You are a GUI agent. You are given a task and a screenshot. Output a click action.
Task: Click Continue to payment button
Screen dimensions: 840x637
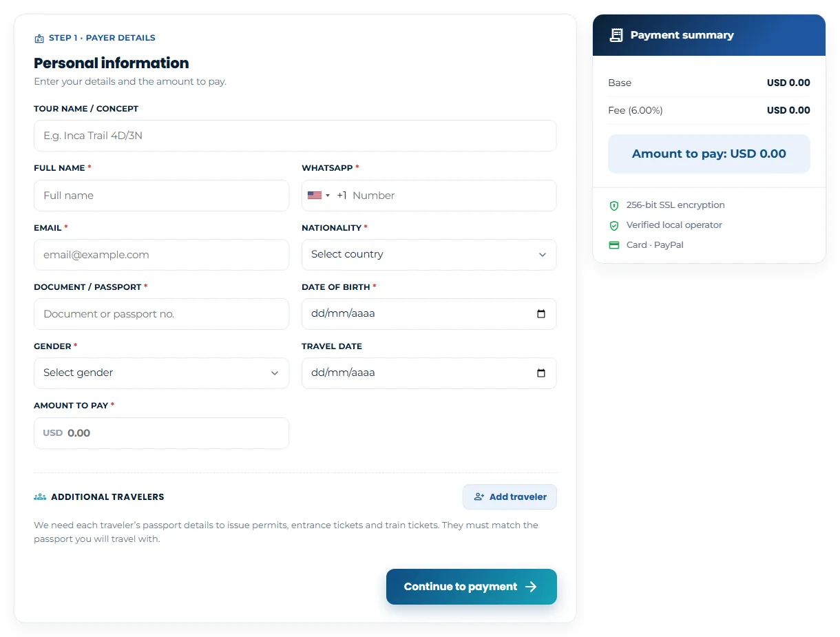coord(472,587)
